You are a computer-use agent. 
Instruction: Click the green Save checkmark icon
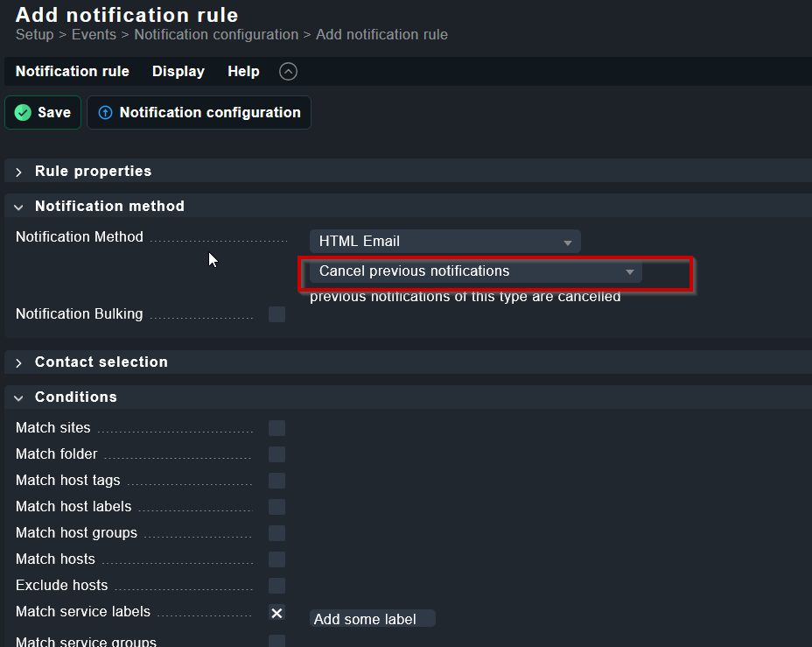[24, 113]
